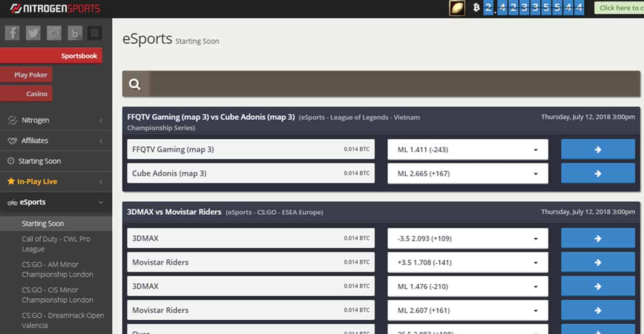
Task: Open the Twitter social icon
Action: (33, 33)
